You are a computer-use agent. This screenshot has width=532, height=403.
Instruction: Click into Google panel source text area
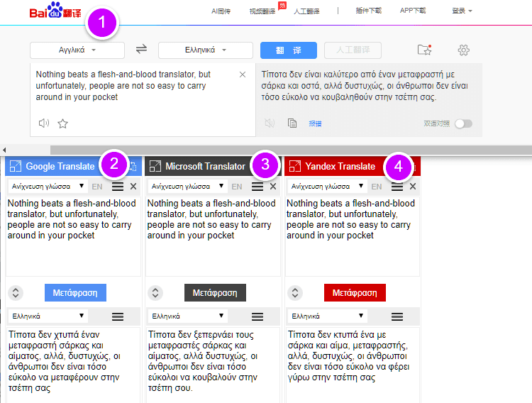pyautogui.click(x=73, y=236)
